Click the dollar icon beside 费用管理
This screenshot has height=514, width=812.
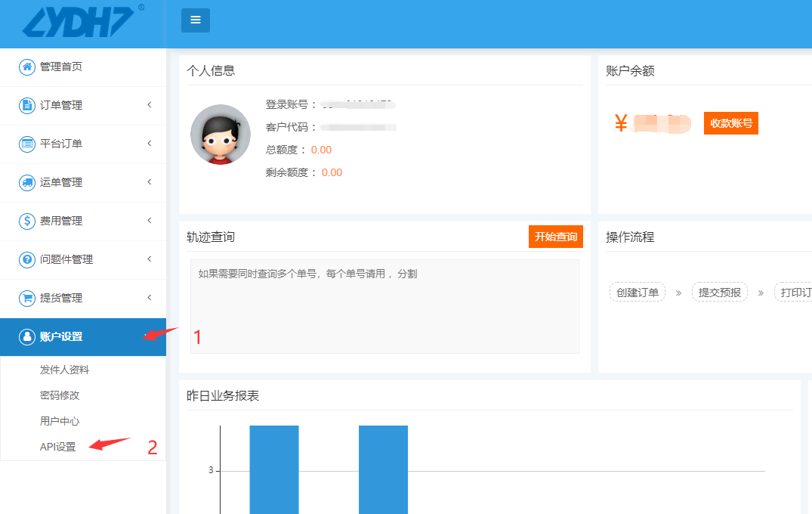(x=27, y=221)
